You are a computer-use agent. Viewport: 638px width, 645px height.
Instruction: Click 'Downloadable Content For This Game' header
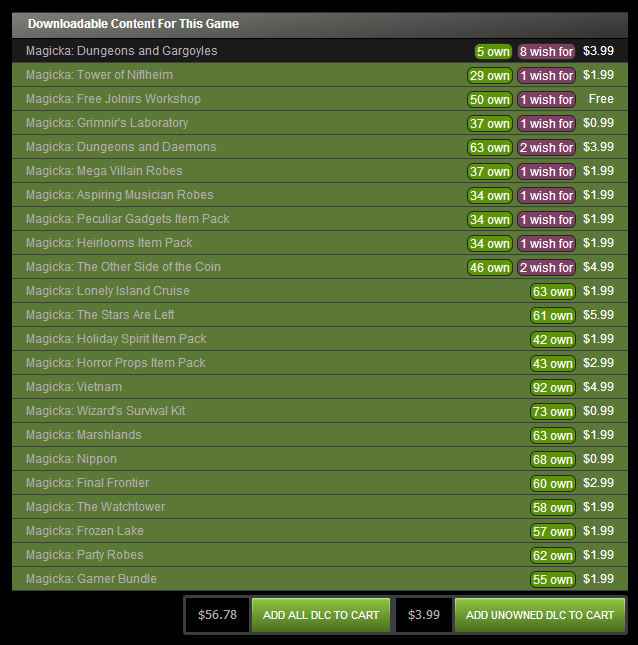pos(133,24)
